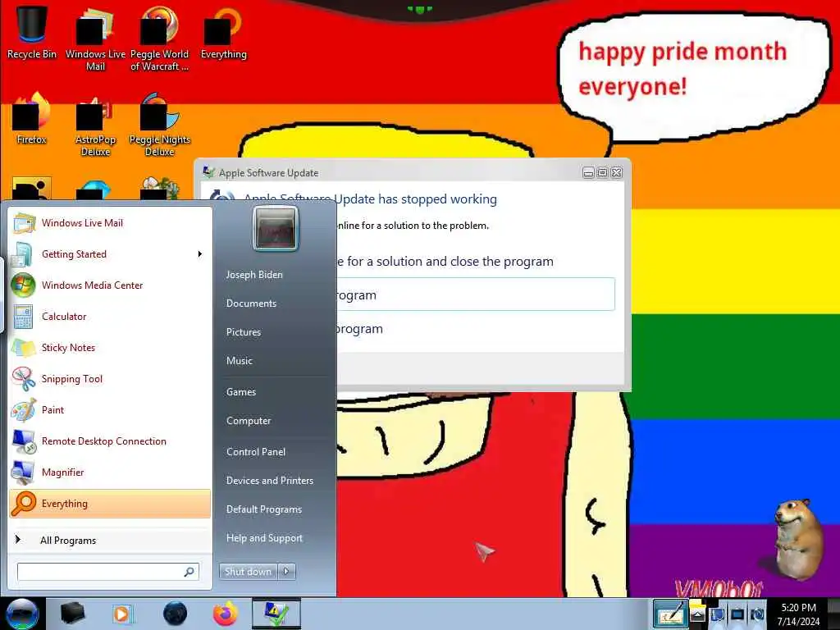Expand Getting Started submenu arrow
840x630 pixels.
[200, 254]
